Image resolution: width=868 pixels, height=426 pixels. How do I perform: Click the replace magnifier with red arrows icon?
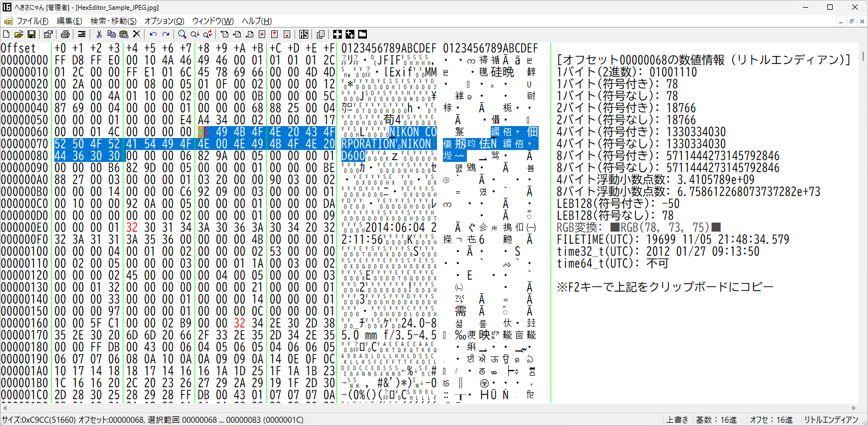208,34
